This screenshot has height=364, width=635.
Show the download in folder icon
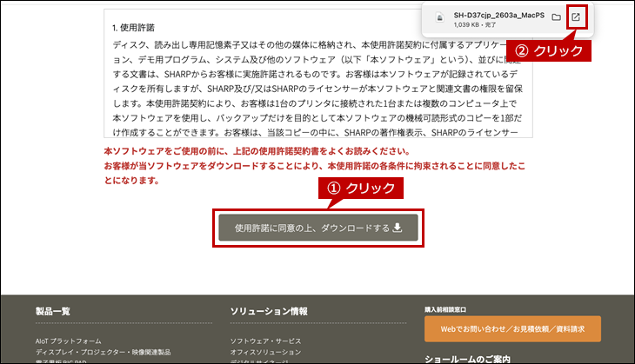557,17
